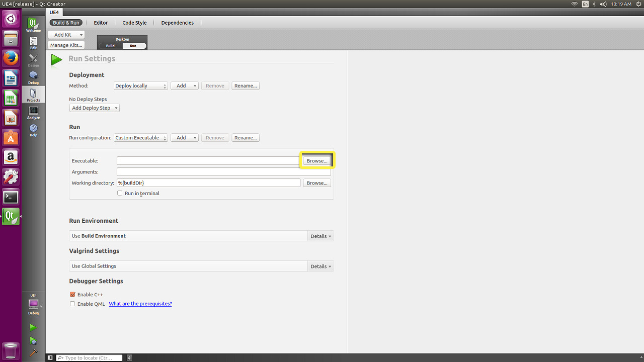Select the Analyze mode icon

tap(33, 113)
